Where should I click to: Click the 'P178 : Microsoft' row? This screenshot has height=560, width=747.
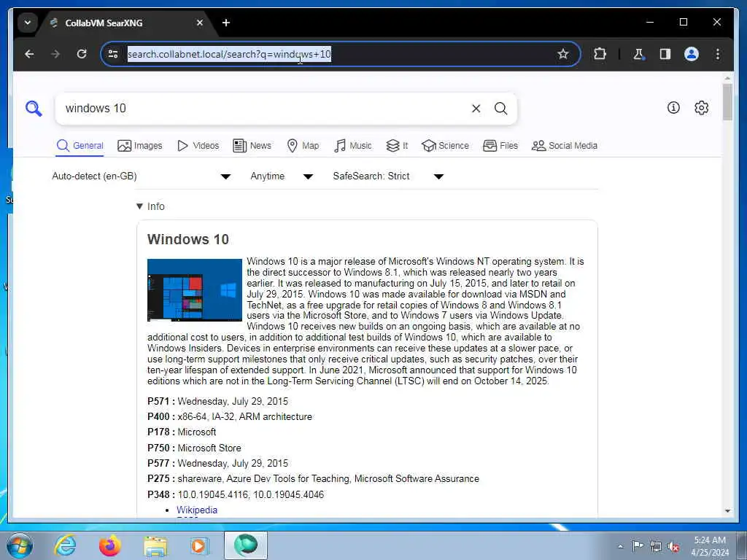[182, 432]
